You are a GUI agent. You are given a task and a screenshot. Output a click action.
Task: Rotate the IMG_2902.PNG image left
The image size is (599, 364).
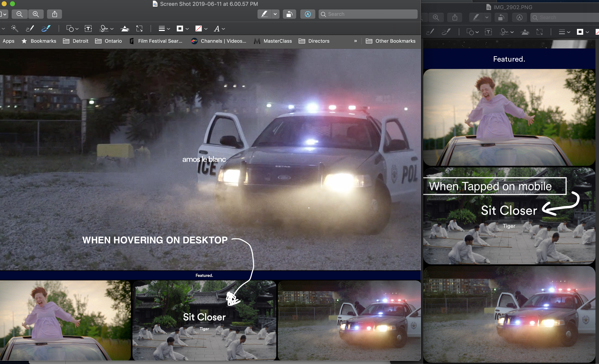coord(501,17)
